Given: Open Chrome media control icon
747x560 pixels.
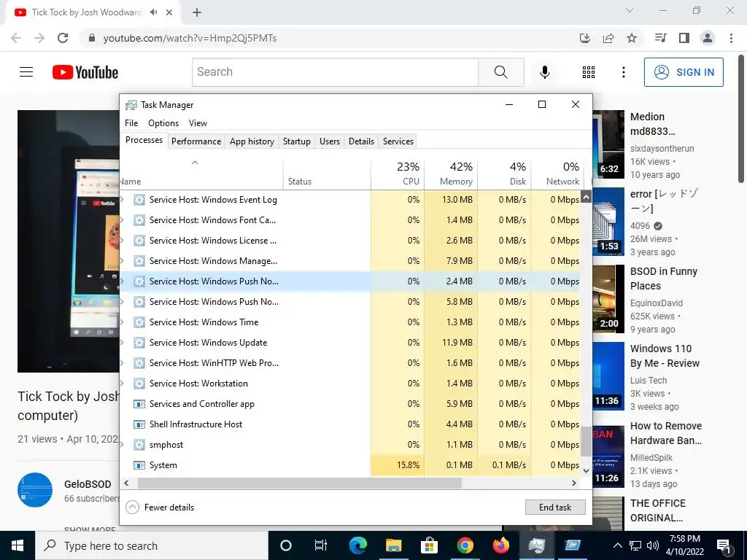Looking at the screenshot, I should [x=660, y=38].
